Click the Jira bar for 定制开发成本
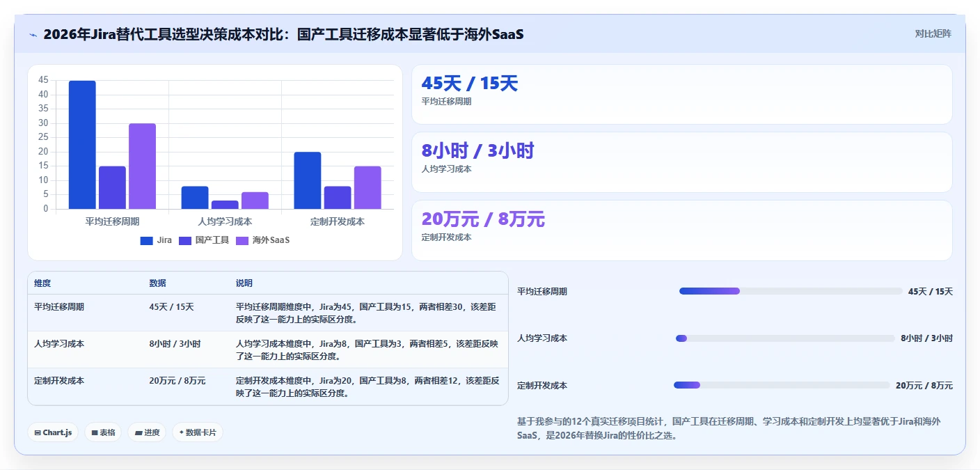Viewport: 980px width, 470px height. point(307,180)
